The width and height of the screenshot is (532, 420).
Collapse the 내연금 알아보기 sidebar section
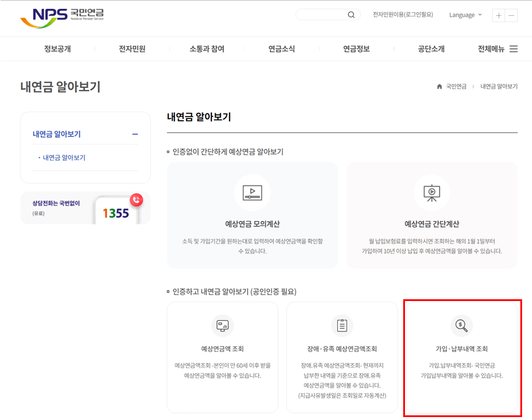[x=134, y=134]
